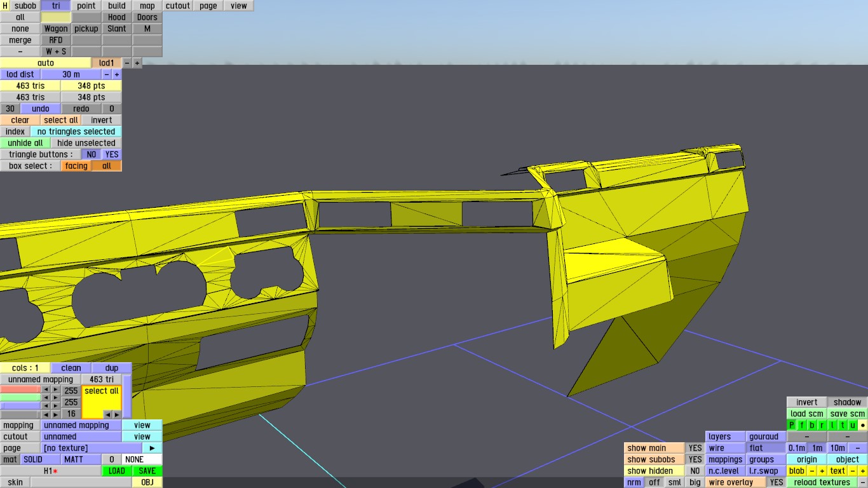Screen dimensions: 868x488
Task: Click the unhide all button
Action: [x=25, y=143]
